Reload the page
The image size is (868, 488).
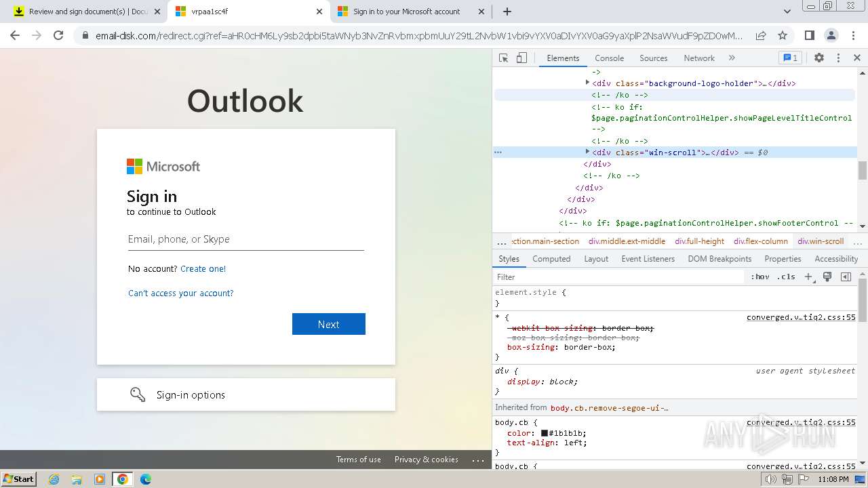click(x=58, y=35)
